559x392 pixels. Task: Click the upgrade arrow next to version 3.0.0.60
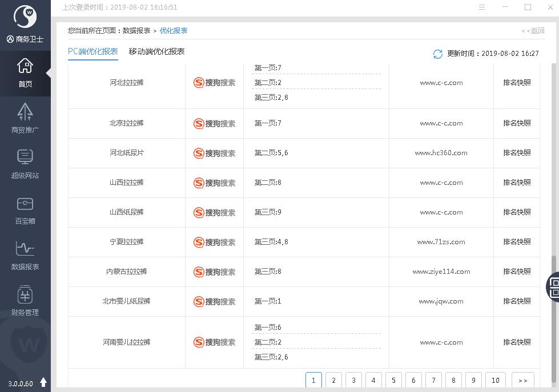(43, 382)
